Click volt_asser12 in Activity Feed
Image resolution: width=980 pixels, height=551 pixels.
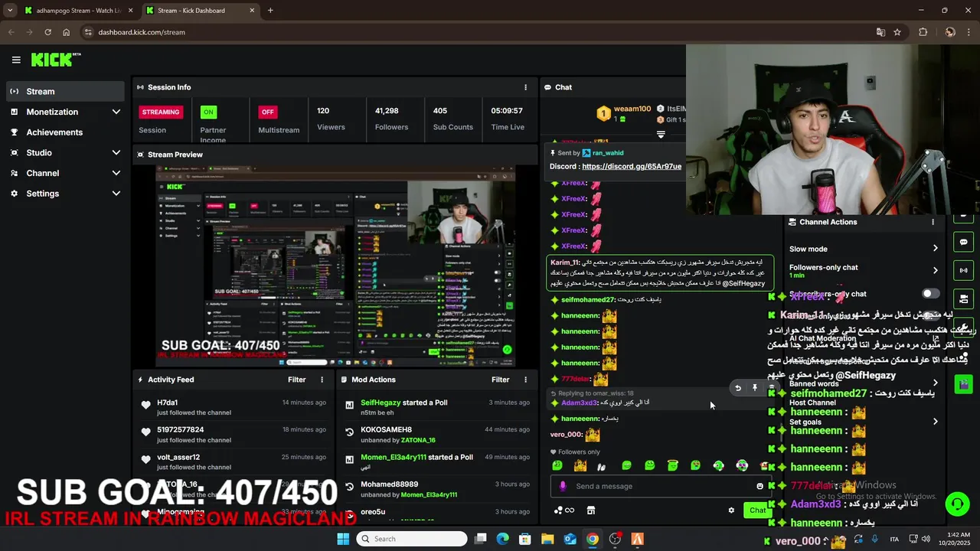click(x=178, y=458)
